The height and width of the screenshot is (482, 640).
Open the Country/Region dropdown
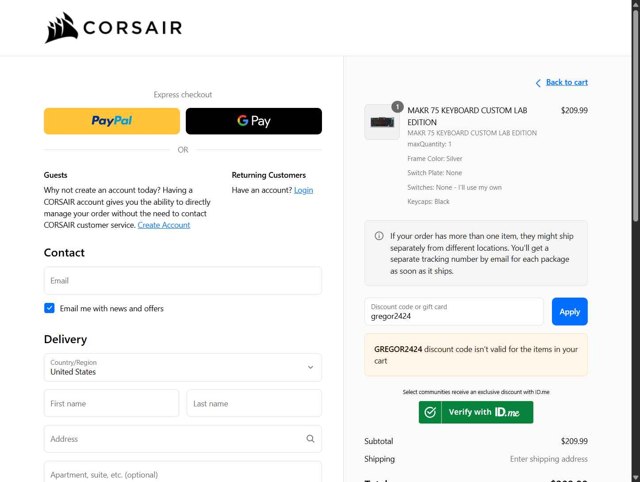coord(183,367)
